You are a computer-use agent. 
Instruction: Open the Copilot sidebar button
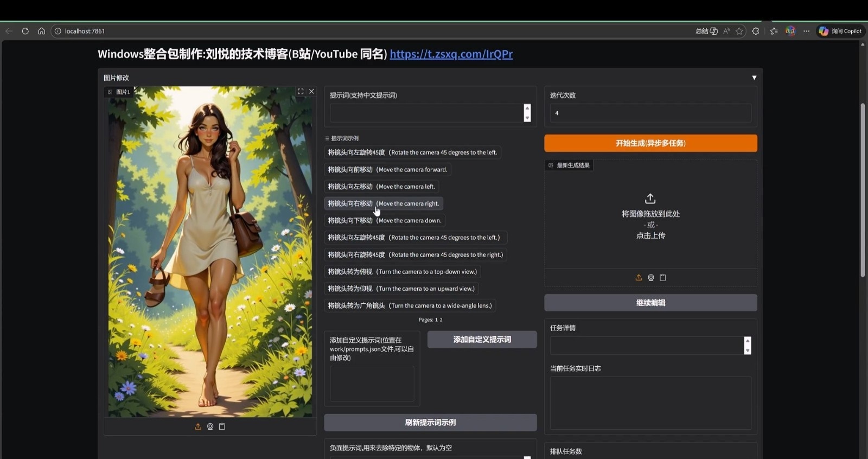[x=840, y=31]
